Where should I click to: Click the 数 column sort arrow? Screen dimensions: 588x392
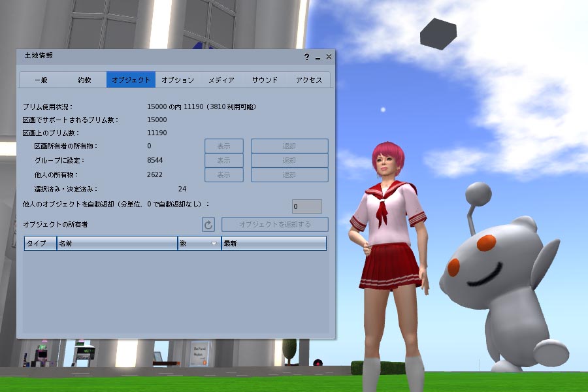pyautogui.click(x=214, y=244)
